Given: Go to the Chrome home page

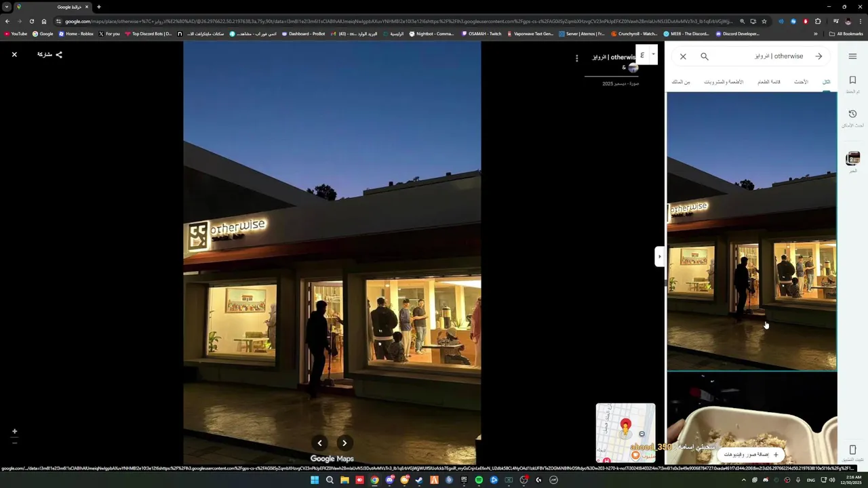Looking at the screenshot, I should (x=44, y=21).
